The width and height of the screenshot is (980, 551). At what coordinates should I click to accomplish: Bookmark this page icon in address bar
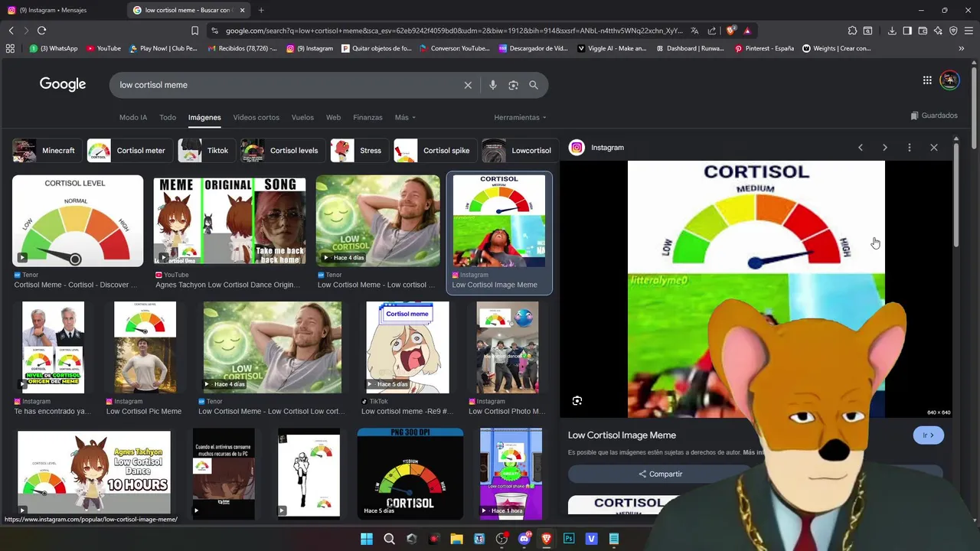tap(195, 31)
